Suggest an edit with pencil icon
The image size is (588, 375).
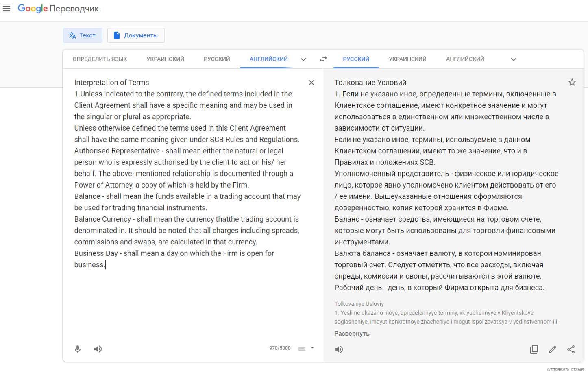pyautogui.click(x=552, y=349)
